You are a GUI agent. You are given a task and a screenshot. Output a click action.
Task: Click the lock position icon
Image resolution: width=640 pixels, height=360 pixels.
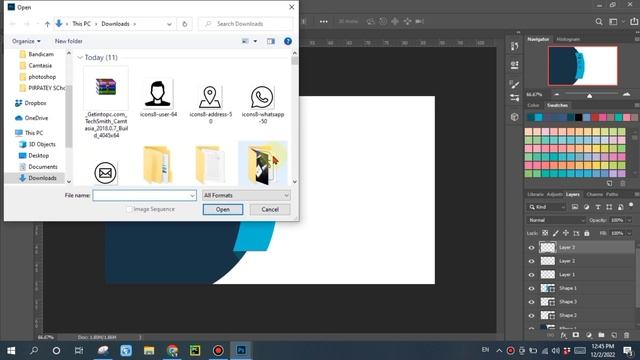(566, 233)
